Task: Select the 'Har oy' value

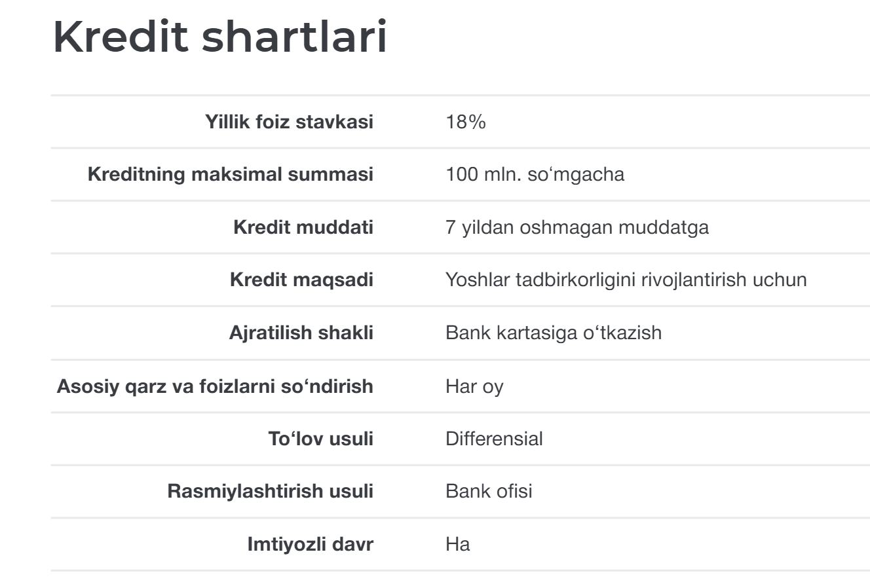Action: tap(474, 386)
